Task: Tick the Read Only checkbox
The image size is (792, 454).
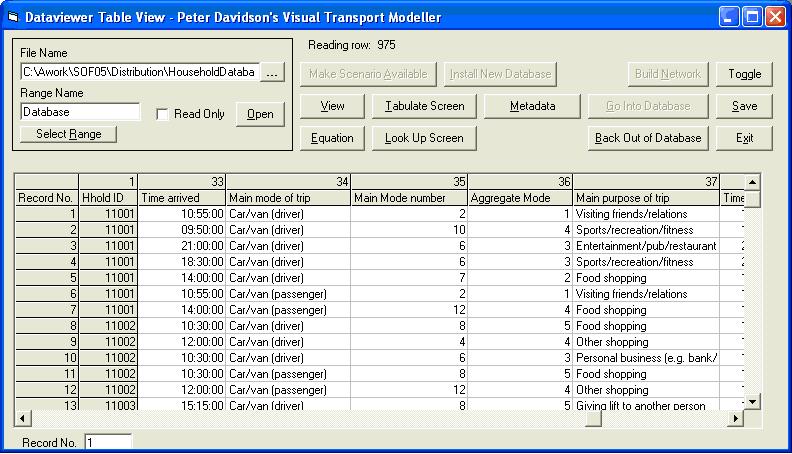Action: point(162,115)
